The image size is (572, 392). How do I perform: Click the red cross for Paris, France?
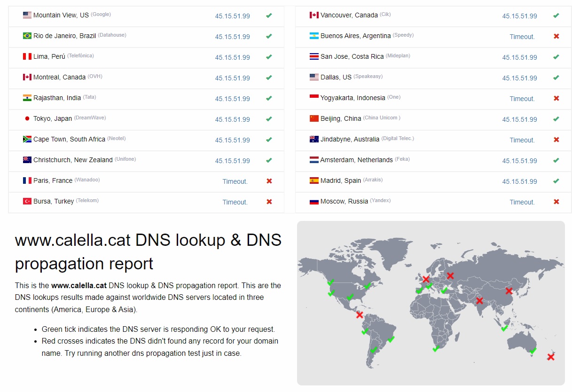[x=269, y=181]
